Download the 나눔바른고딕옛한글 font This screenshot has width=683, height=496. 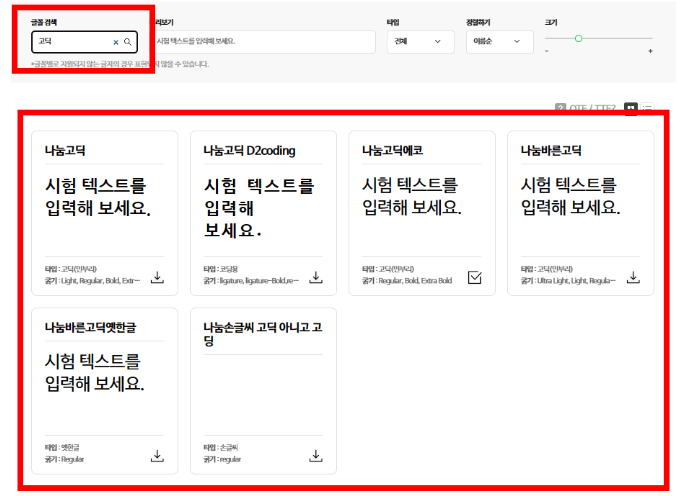click(x=157, y=456)
